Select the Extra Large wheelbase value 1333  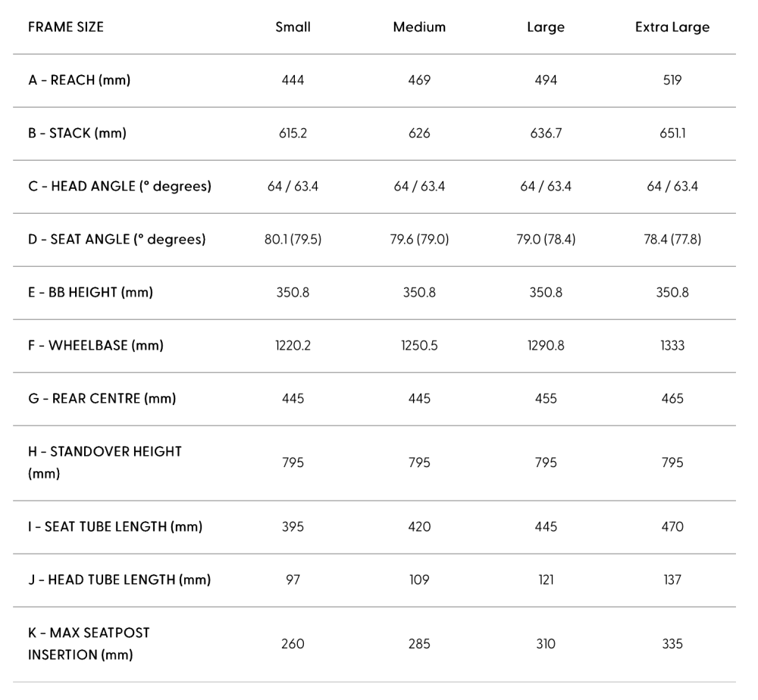[672, 346]
